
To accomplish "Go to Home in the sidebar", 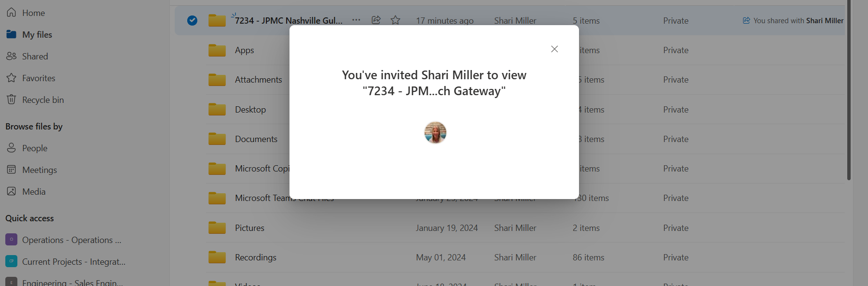I will point(33,13).
